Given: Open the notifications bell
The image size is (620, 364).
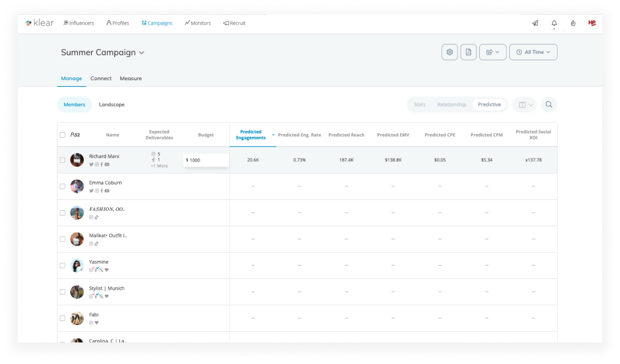Looking at the screenshot, I should [554, 23].
